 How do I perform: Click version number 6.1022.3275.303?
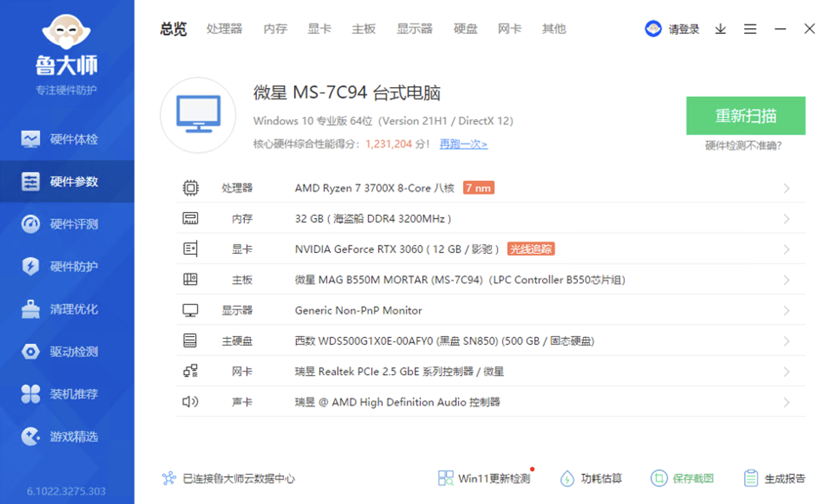(x=66, y=491)
